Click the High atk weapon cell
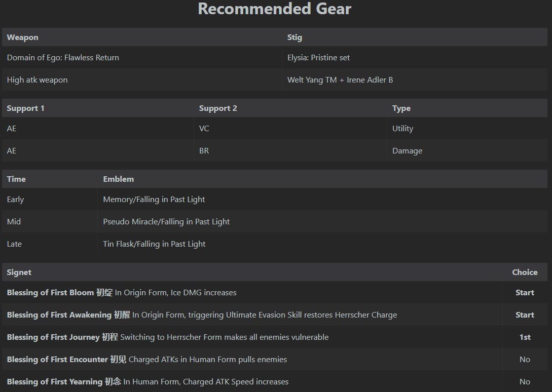 (x=38, y=80)
